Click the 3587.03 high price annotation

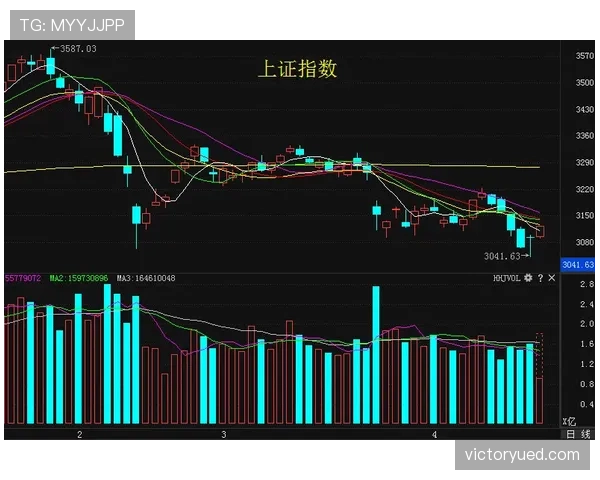[78, 49]
